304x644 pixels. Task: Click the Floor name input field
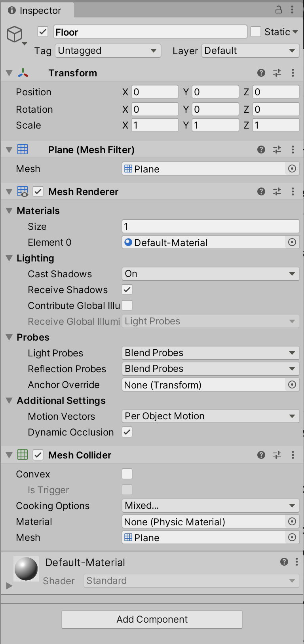[x=150, y=32]
